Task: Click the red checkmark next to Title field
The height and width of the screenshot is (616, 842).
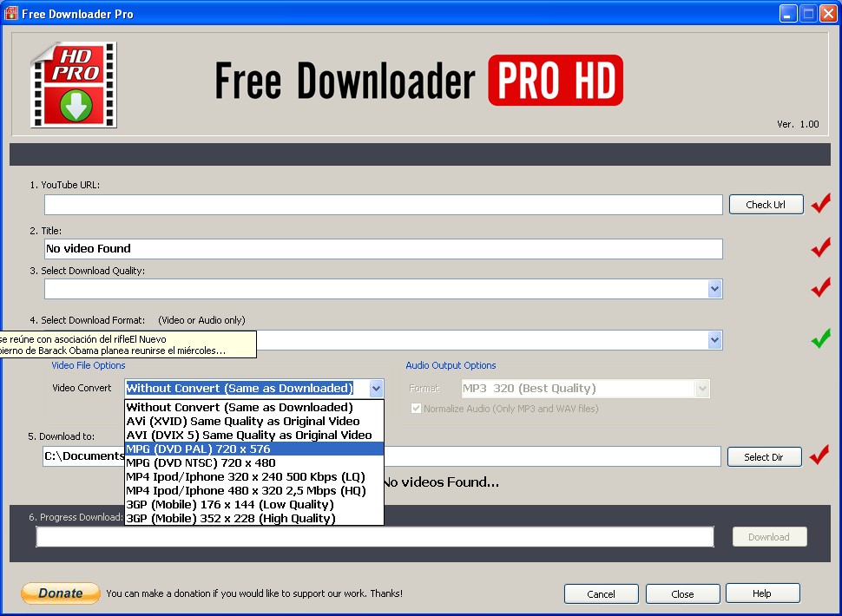Action: coord(820,247)
